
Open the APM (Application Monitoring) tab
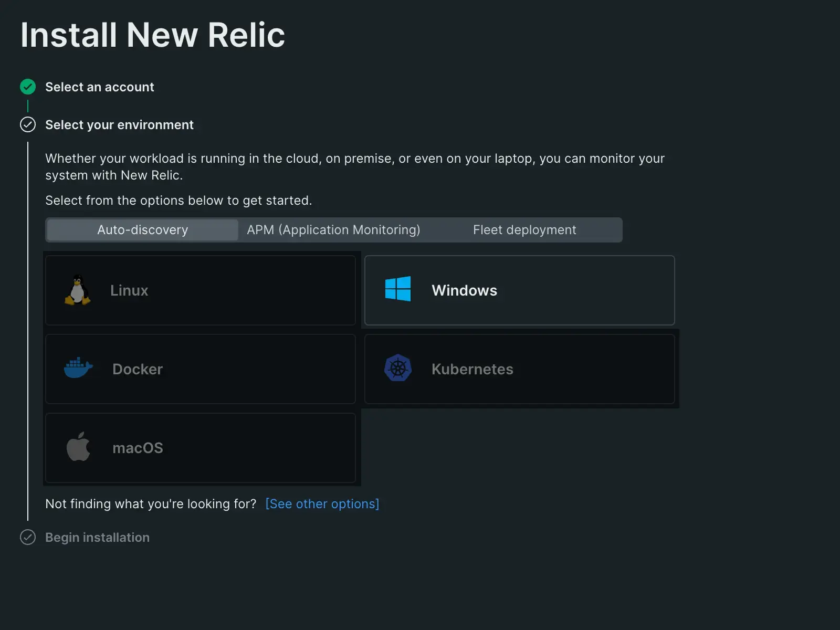[333, 230]
